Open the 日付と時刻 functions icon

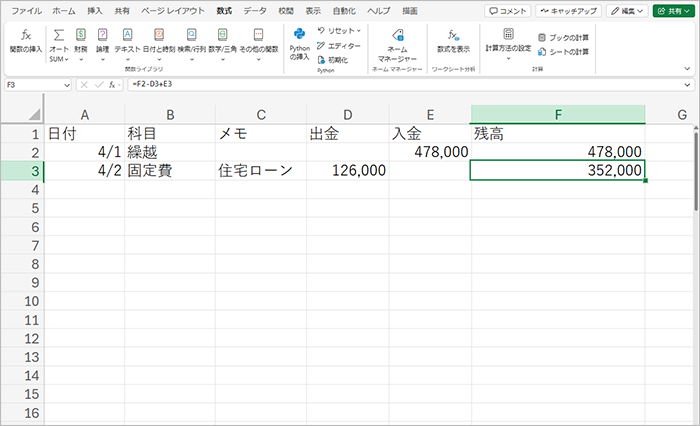pyautogui.click(x=159, y=35)
